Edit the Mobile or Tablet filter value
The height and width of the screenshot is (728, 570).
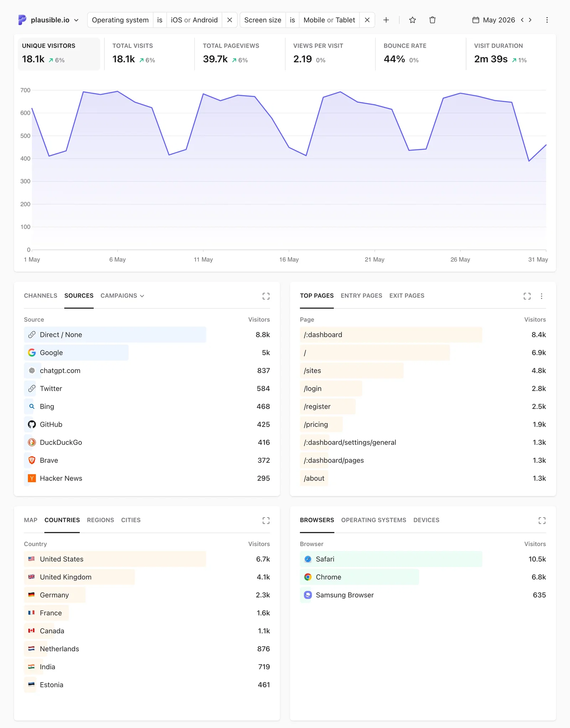point(329,20)
